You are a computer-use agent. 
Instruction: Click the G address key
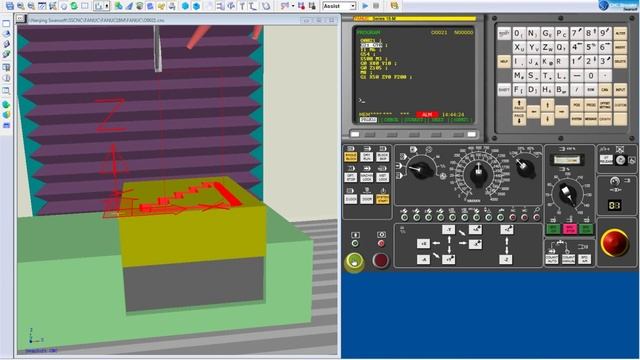(x=547, y=33)
